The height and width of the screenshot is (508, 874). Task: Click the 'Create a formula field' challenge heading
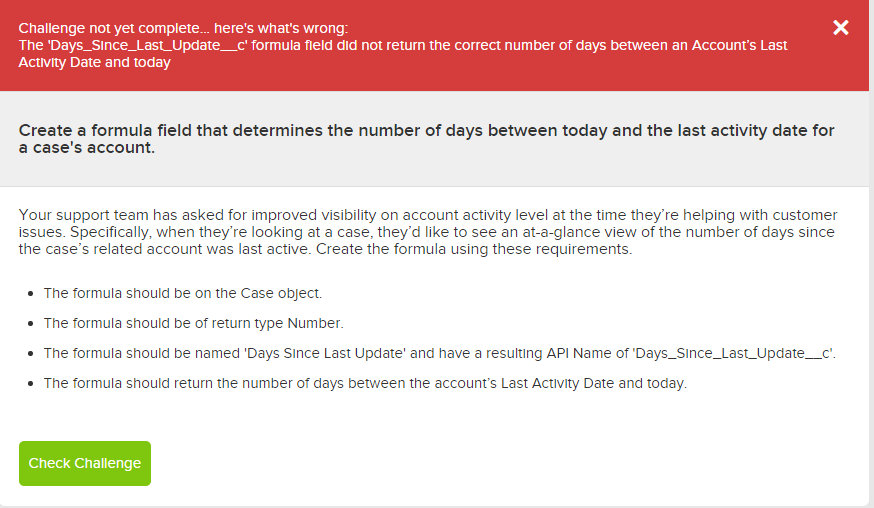[426, 131]
